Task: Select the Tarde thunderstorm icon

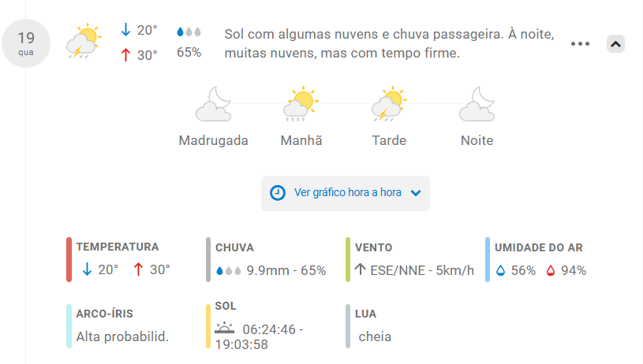Action: click(x=389, y=104)
